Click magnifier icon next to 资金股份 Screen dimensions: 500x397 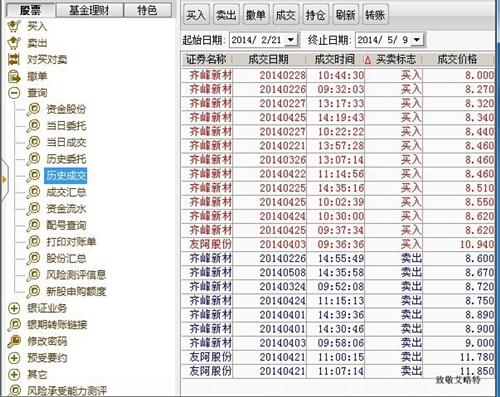click(33, 109)
